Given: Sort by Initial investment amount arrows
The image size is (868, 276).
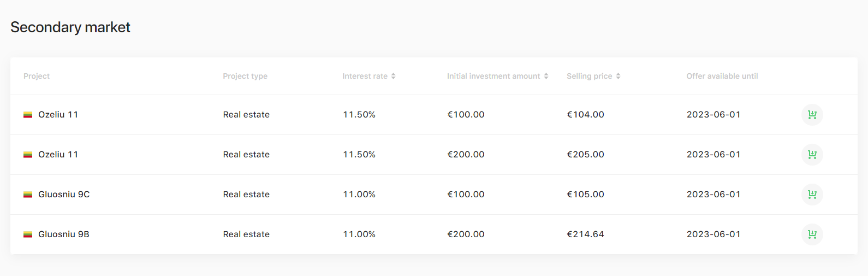Looking at the screenshot, I should [x=546, y=76].
